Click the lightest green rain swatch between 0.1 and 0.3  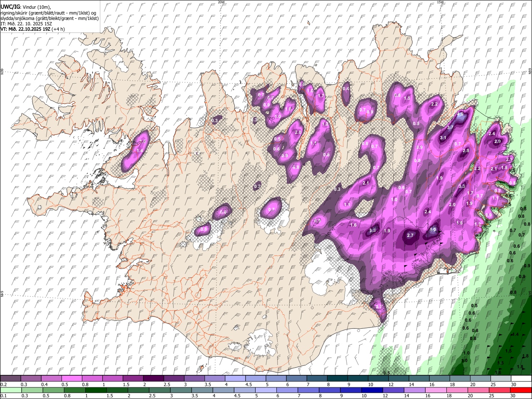coord(11,390)
